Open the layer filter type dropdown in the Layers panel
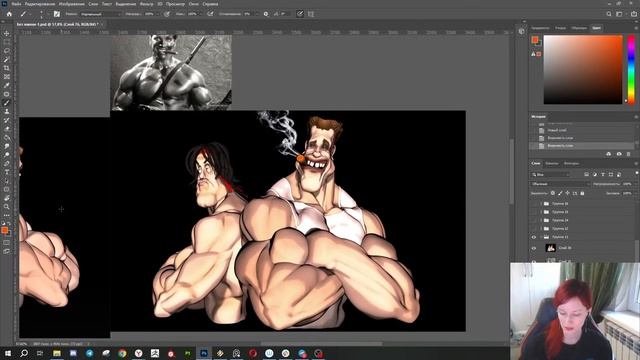Screen dimensions: 640x360 550,174
